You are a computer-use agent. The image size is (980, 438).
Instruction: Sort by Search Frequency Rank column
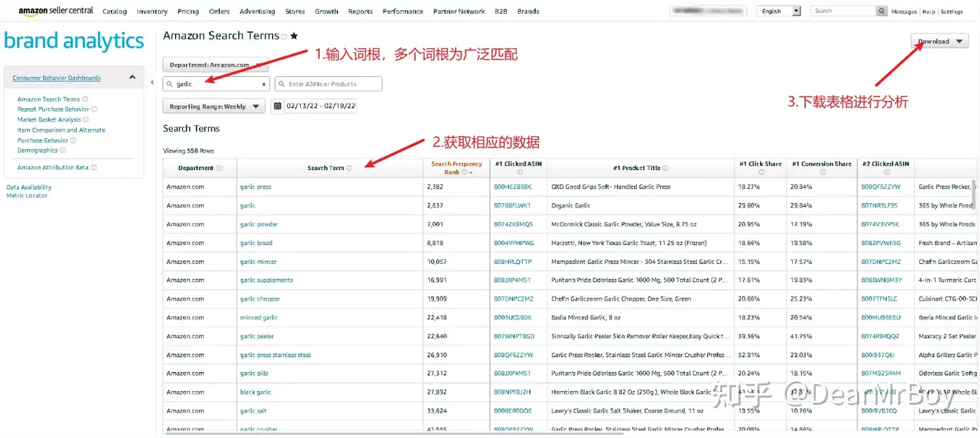(457, 168)
